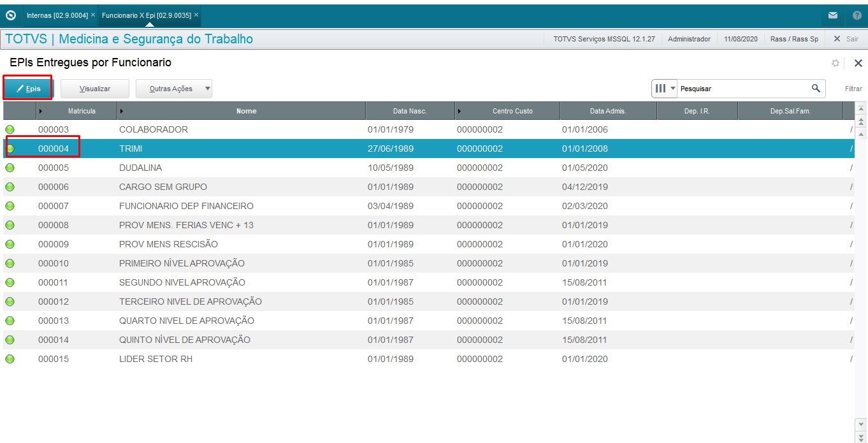
Task: Click the Epis button
Action: pos(28,89)
